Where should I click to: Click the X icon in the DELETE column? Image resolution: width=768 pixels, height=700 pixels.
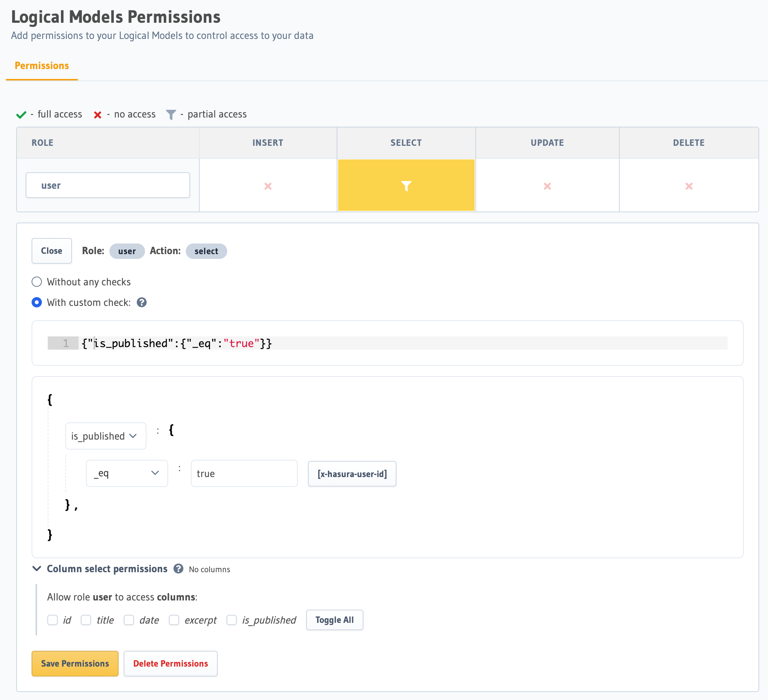pos(689,186)
